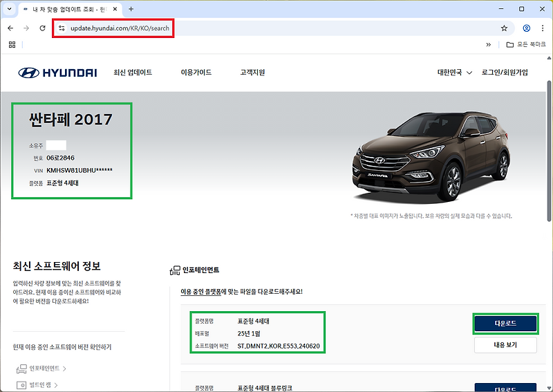
Task: Download the 표준형 4세대 software
Action: [x=505, y=323]
